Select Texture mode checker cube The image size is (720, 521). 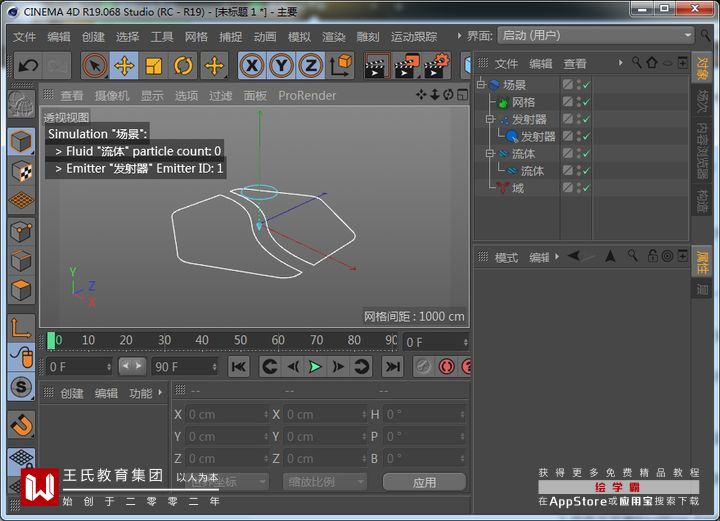[x=21, y=171]
